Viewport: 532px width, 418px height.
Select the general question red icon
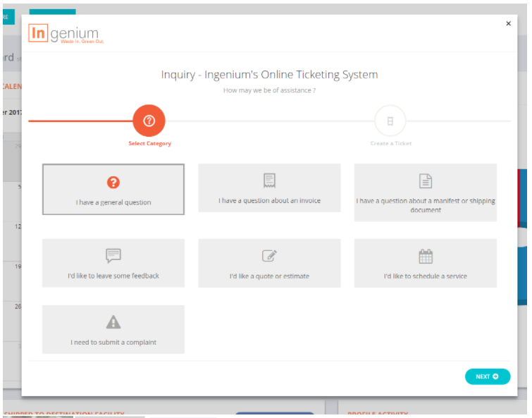click(x=113, y=183)
